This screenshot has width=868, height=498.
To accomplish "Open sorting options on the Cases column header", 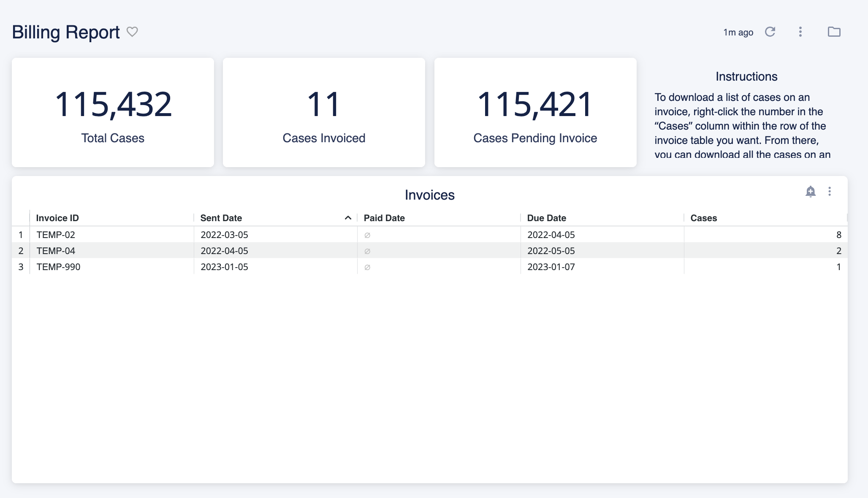I will point(703,218).
